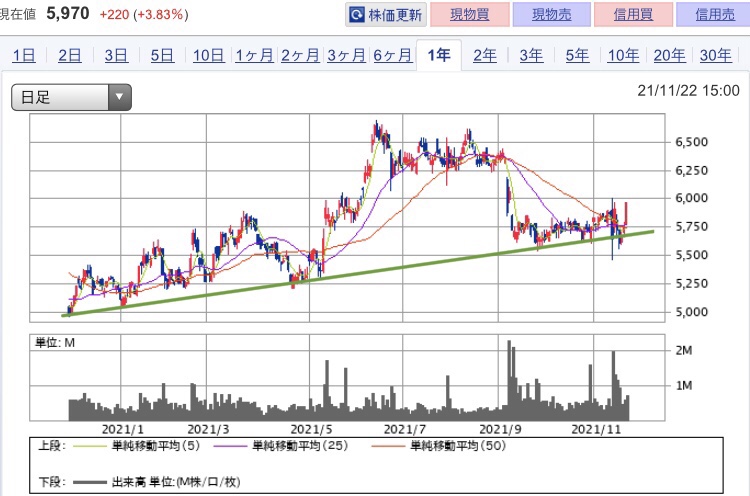Open the 現物売 order button
The image size is (750, 496).
pos(551,14)
